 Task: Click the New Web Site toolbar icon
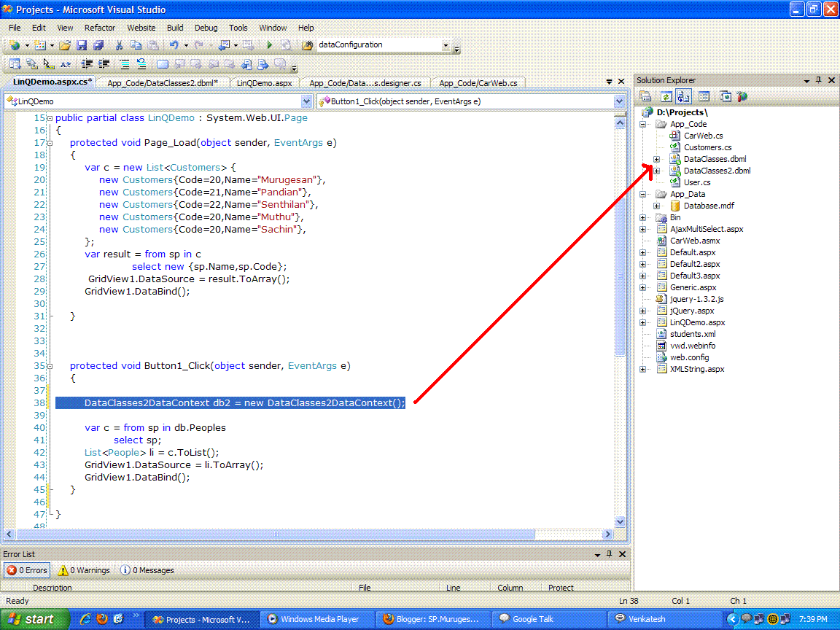(15, 45)
